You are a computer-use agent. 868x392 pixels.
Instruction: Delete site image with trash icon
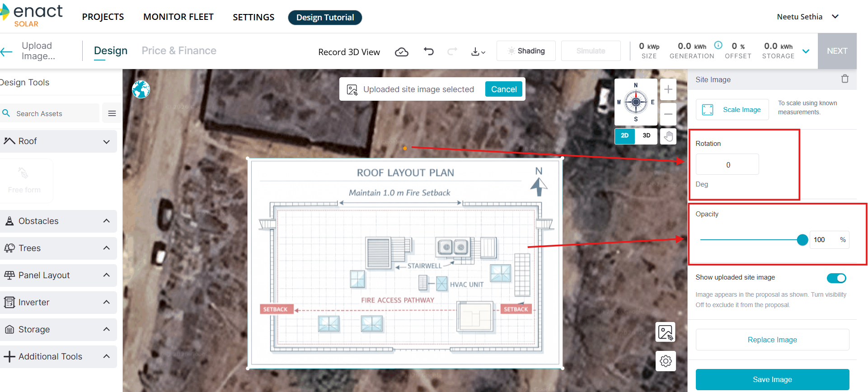coord(845,79)
